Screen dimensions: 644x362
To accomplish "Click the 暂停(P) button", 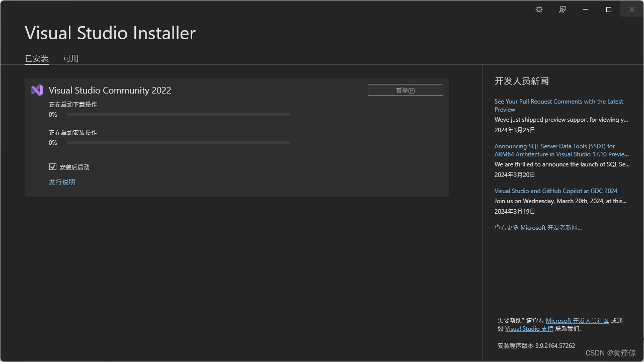I will pyautogui.click(x=406, y=90).
